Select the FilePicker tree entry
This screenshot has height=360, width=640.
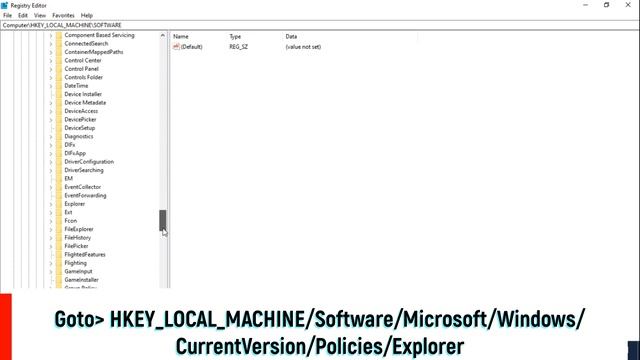(x=76, y=246)
